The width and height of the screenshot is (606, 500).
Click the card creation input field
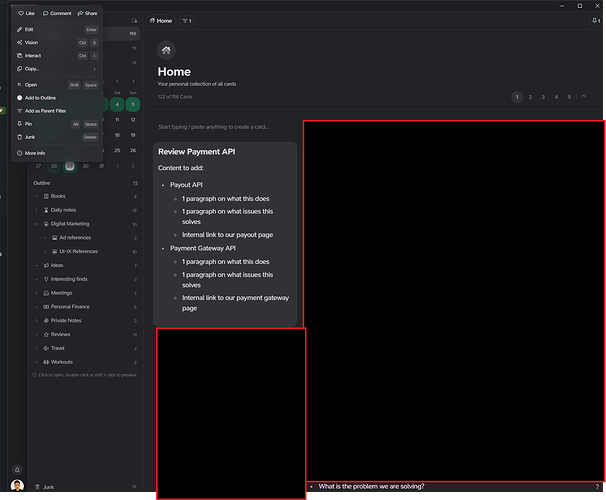tap(225, 127)
